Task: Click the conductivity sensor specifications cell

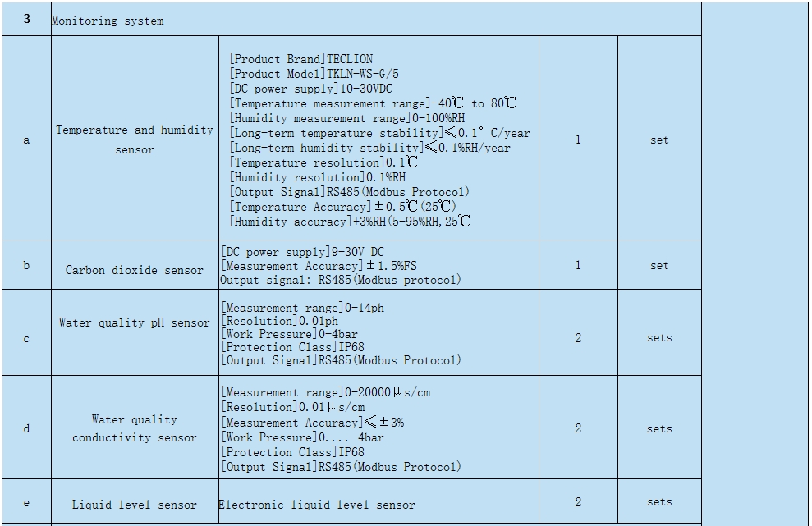Action: tap(378, 429)
